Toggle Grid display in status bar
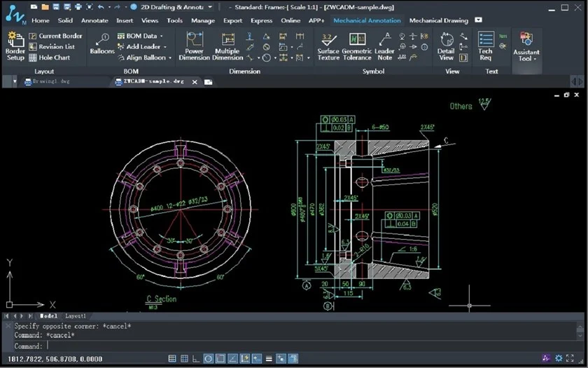The image size is (588, 368). click(x=184, y=359)
